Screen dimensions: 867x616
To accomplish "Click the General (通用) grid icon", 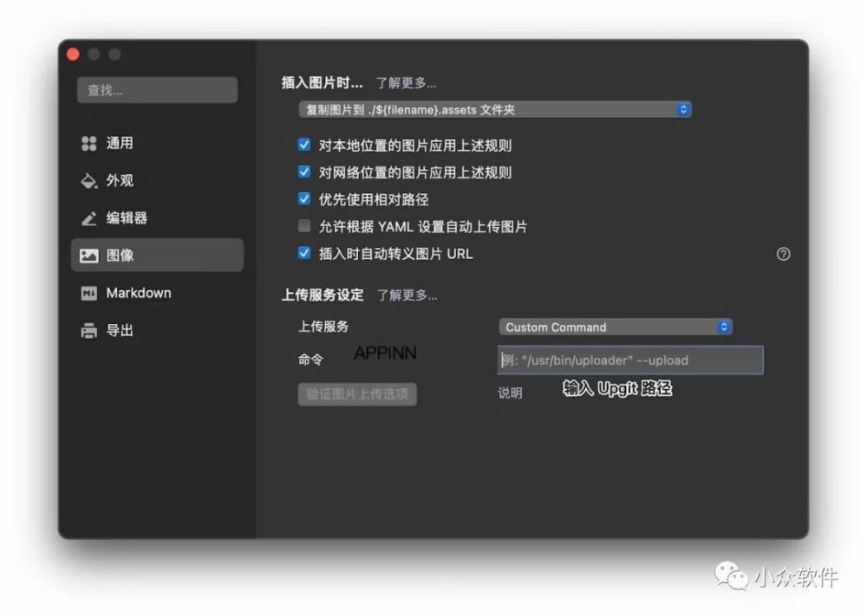I will pos(88,143).
